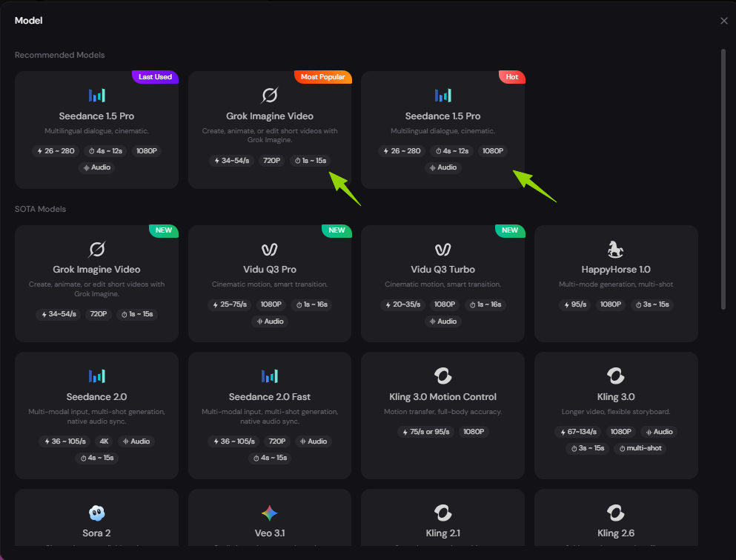
Task: Click the 20~35/s chip on Vidu Q3 Turbo
Action: pyautogui.click(x=402, y=304)
